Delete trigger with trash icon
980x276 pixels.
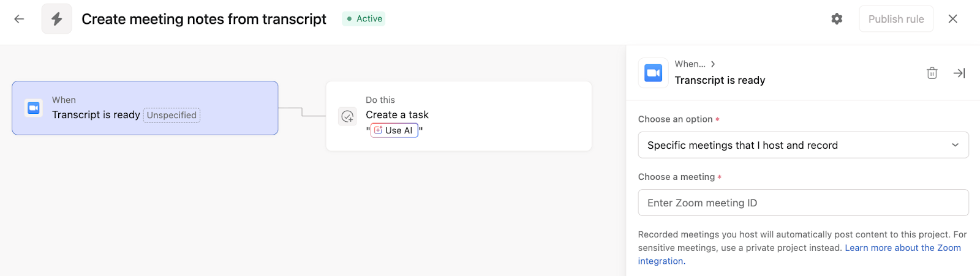[932, 73]
